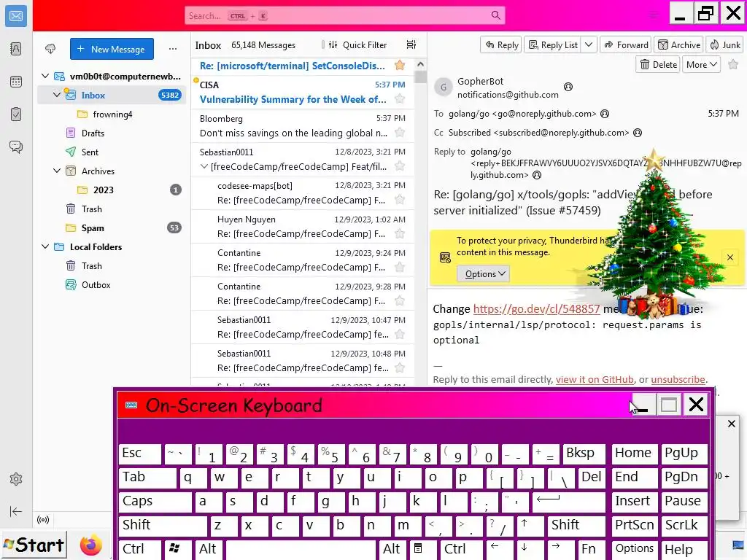
Task: Star the Huyen Nguyen message
Action: pyautogui.click(x=400, y=233)
